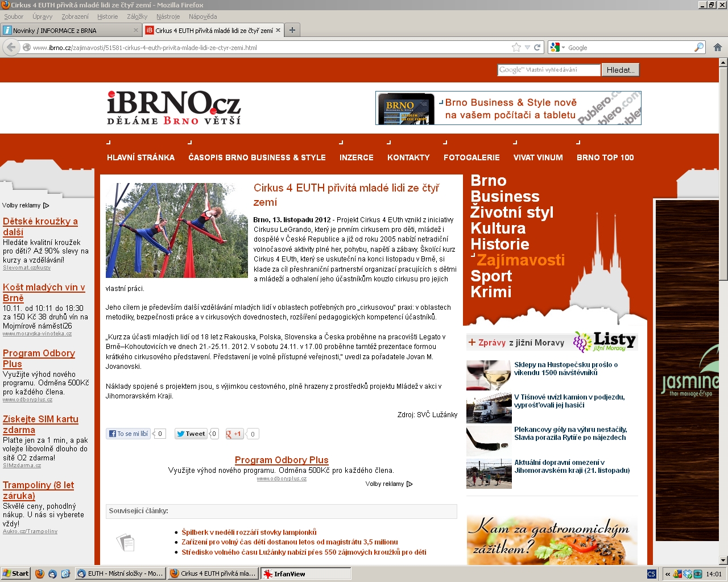Open the VIVAT VINUM section

point(538,157)
